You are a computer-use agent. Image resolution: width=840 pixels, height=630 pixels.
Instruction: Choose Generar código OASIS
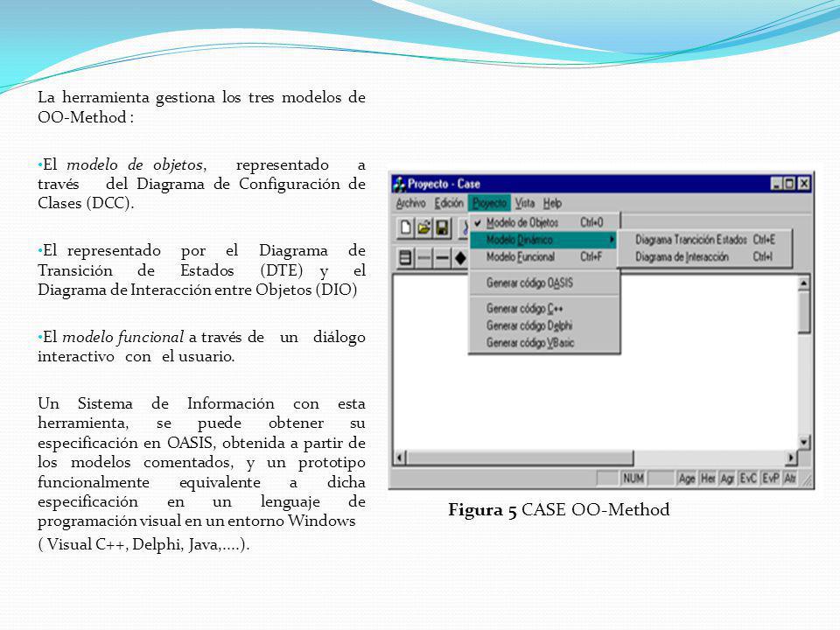click(x=544, y=283)
